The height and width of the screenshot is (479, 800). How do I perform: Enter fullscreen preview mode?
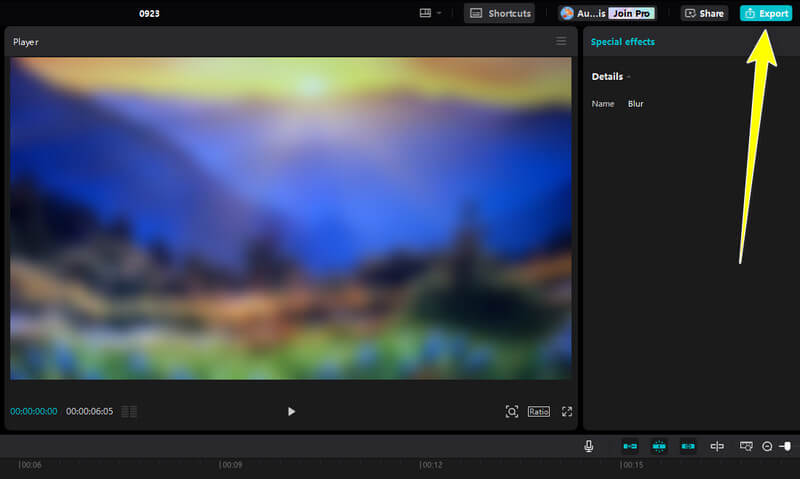567,411
